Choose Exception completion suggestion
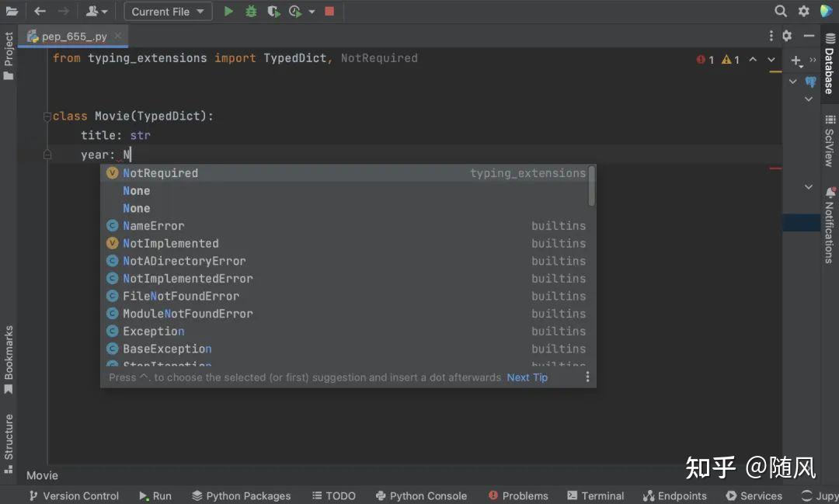 coord(346,332)
